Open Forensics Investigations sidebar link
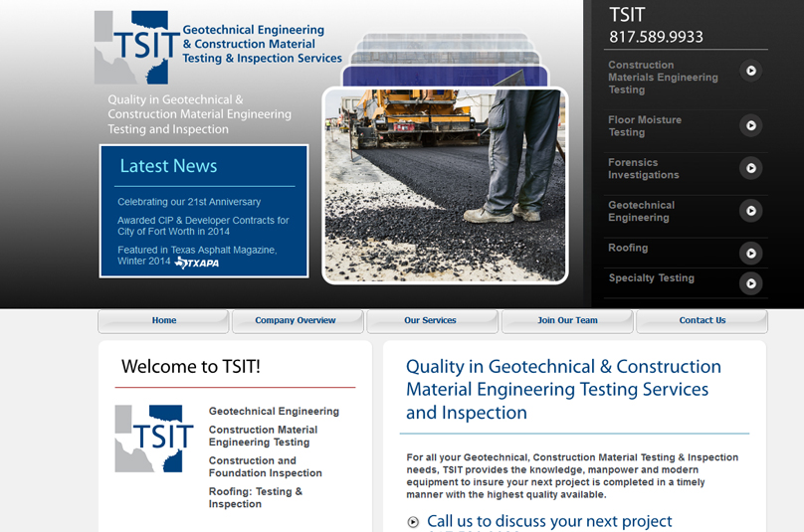Screen dimensions: 804x532 tap(643, 169)
